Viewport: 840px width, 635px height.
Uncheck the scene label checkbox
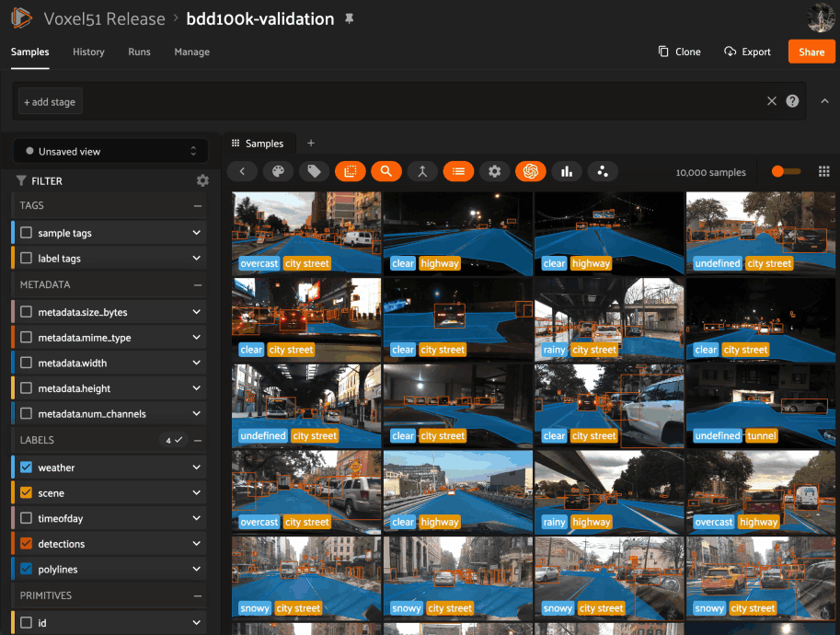pyautogui.click(x=27, y=492)
